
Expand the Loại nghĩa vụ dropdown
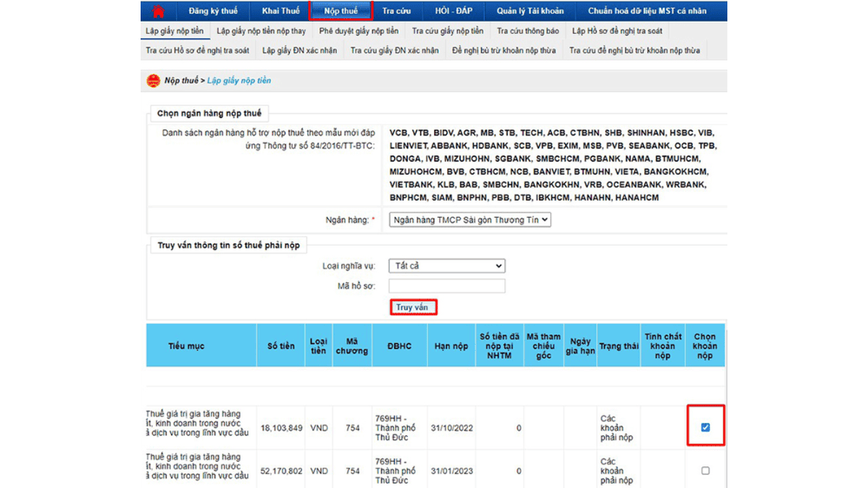(446, 266)
